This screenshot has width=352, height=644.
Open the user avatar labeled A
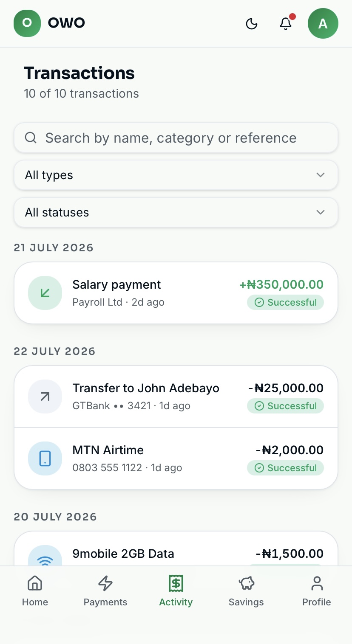point(323,23)
